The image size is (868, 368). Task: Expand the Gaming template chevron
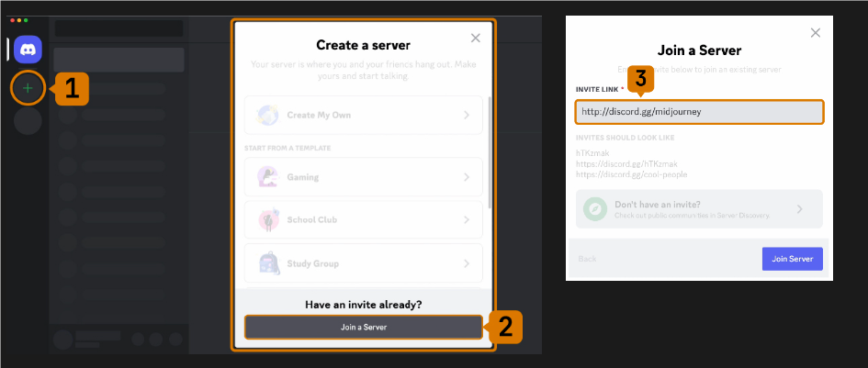tap(467, 177)
